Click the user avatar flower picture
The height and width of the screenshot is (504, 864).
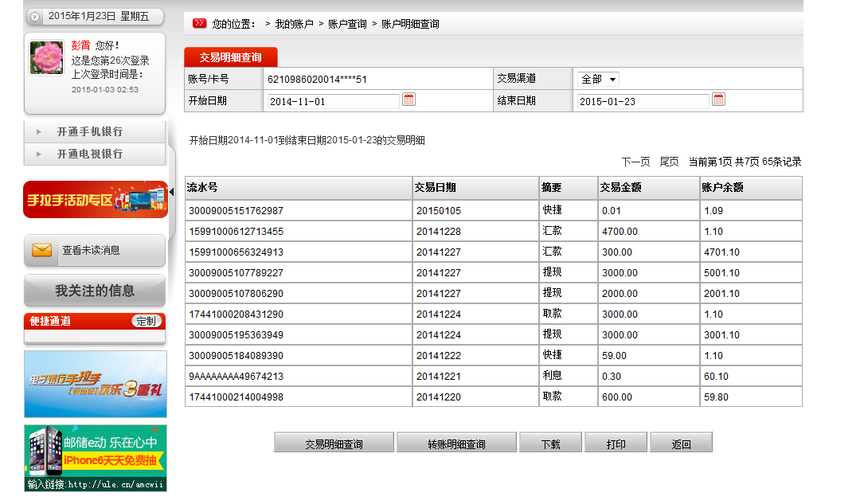point(46,58)
